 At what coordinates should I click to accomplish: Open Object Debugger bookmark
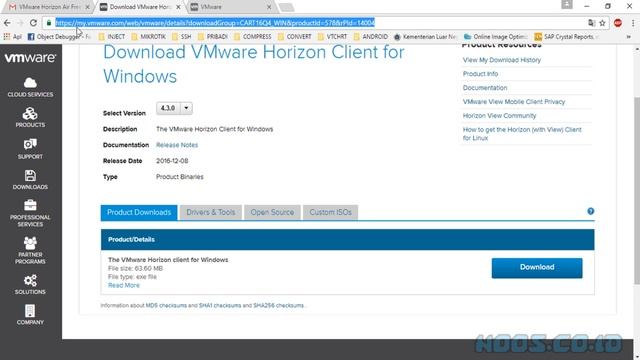click(x=59, y=37)
